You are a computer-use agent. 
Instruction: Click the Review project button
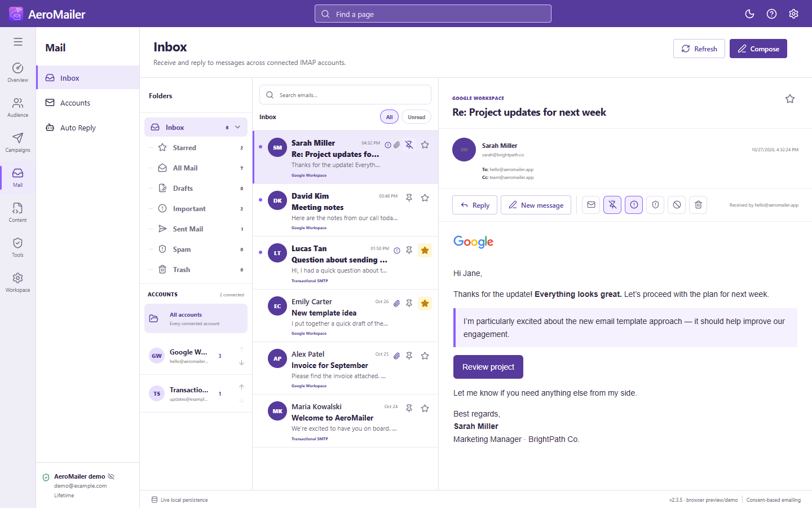point(488,367)
